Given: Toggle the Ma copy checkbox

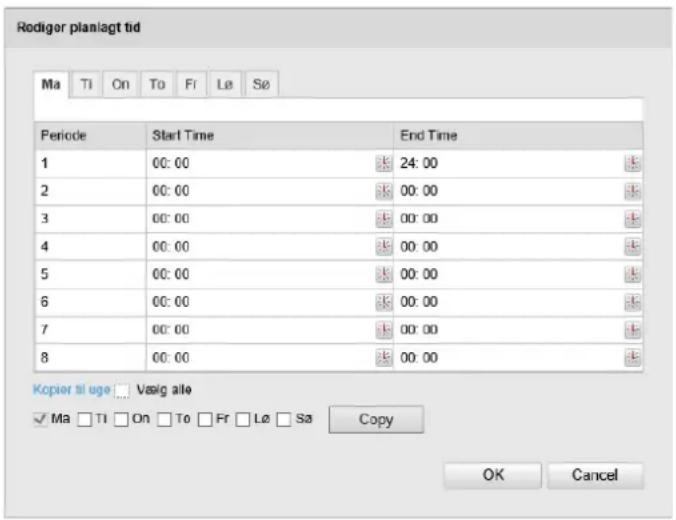Looking at the screenshot, I should [41, 419].
